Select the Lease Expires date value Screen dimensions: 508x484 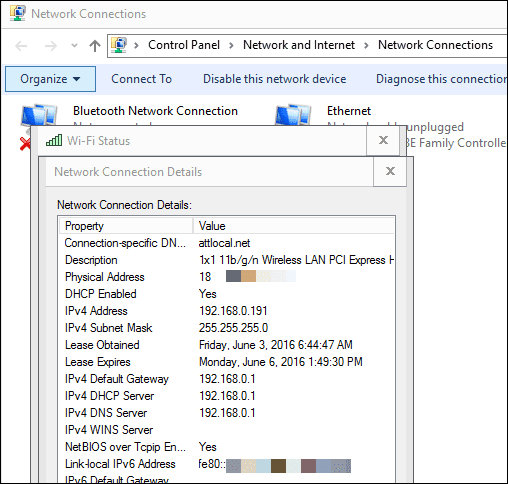click(281, 362)
